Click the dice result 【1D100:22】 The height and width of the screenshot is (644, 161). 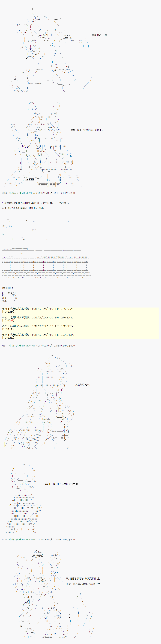click(8, 320)
